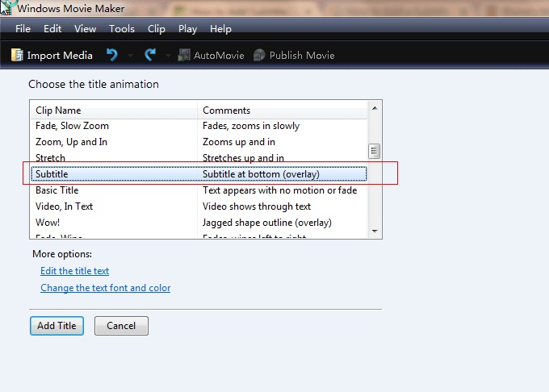The width and height of the screenshot is (549, 392).
Task: Choose the 'Video, In Text' animation
Action: pyautogui.click(x=64, y=206)
